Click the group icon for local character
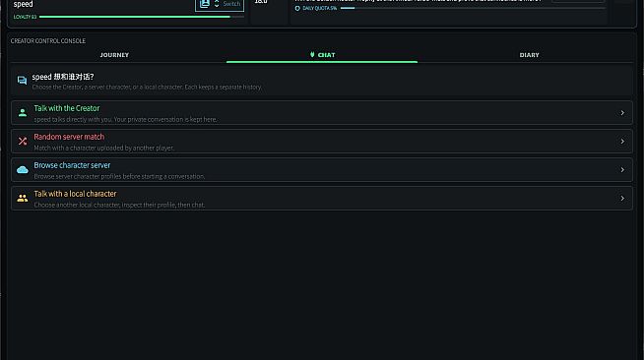 [x=23, y=198]
